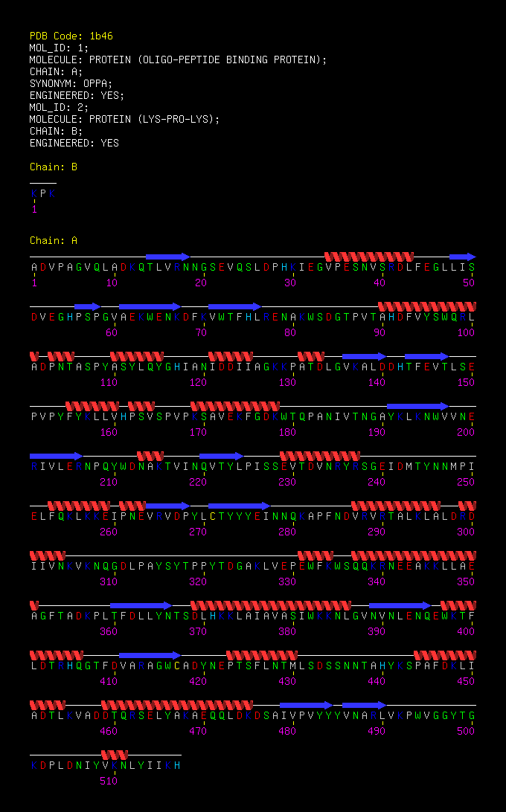Click the long red helix over residues 369-386
Screen dimensions: 506x812
(x=271, y=605)
